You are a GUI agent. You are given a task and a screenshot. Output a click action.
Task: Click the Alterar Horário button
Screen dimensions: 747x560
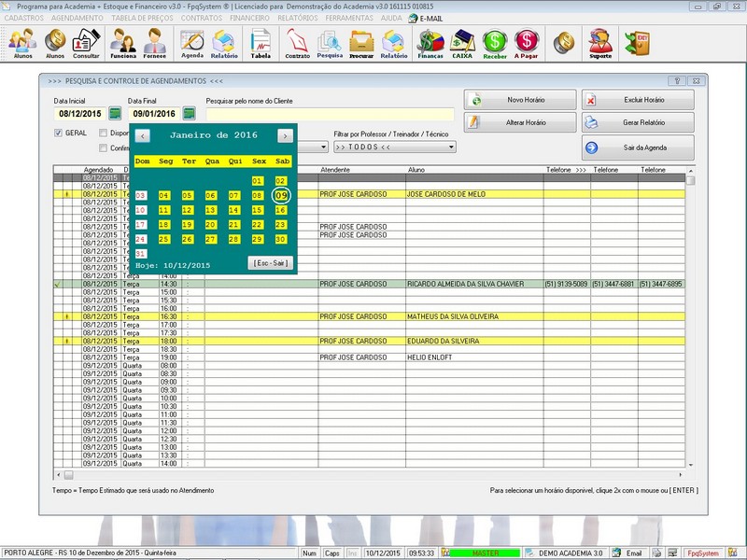(520, 122)
